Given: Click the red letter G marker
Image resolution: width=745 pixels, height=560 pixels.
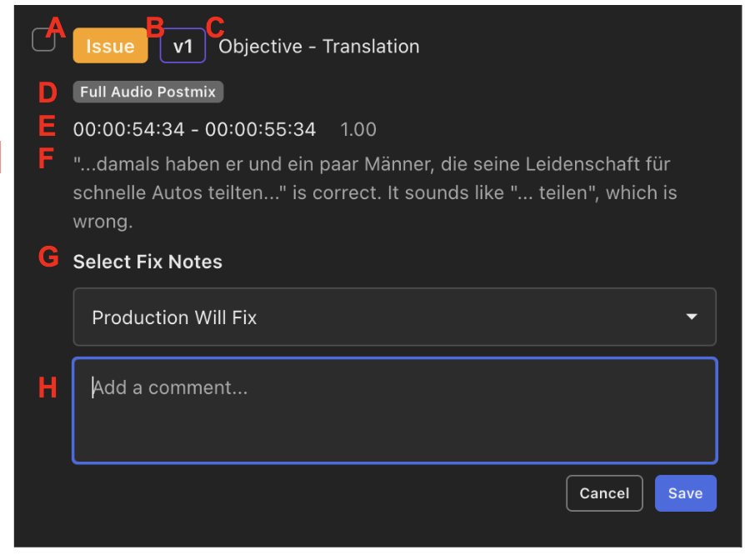Looking at the screenshot, I should click(x=48, y=257).
